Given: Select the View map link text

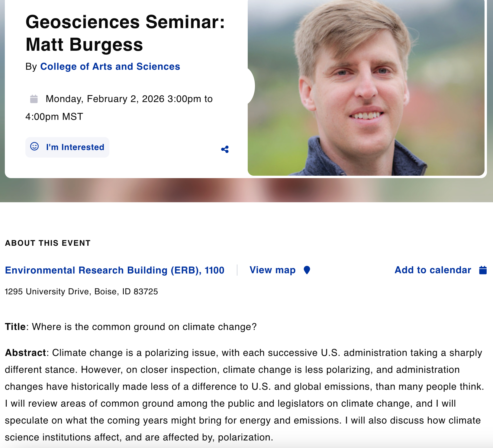Looking at the screenshot, I should [x=272, y=270].
